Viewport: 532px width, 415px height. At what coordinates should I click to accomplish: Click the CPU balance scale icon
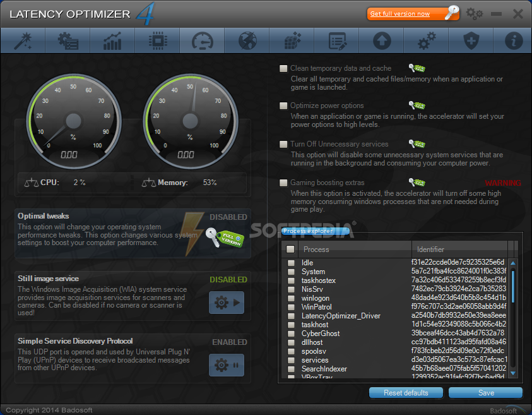coord(31,183)
